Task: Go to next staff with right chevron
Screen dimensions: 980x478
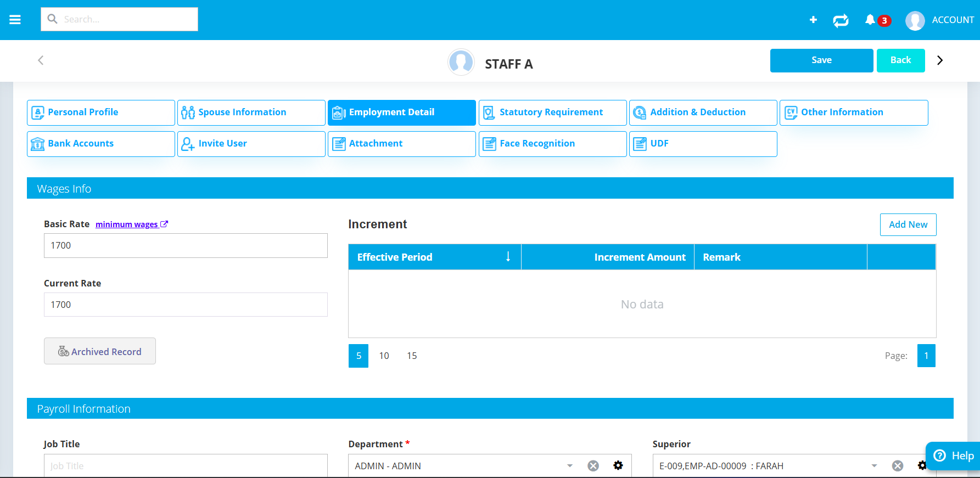Action: [x=940, y=60]
